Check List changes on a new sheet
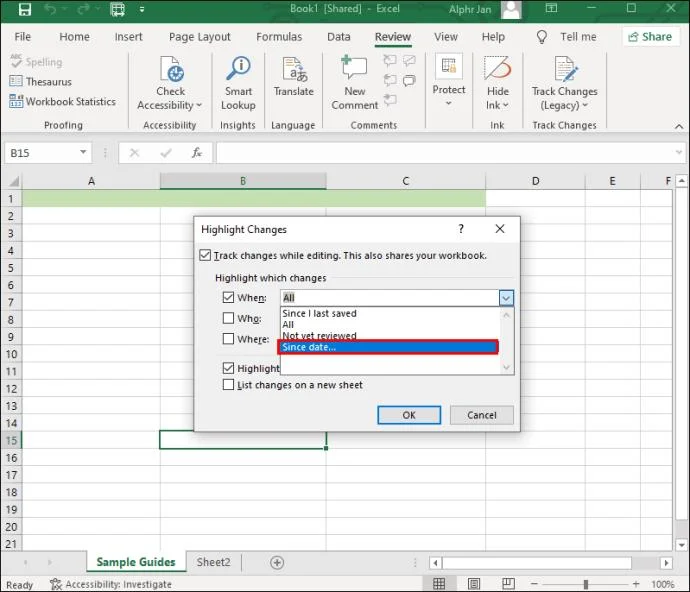The height and width of the screenshot is (592, 690). (228, 385)
